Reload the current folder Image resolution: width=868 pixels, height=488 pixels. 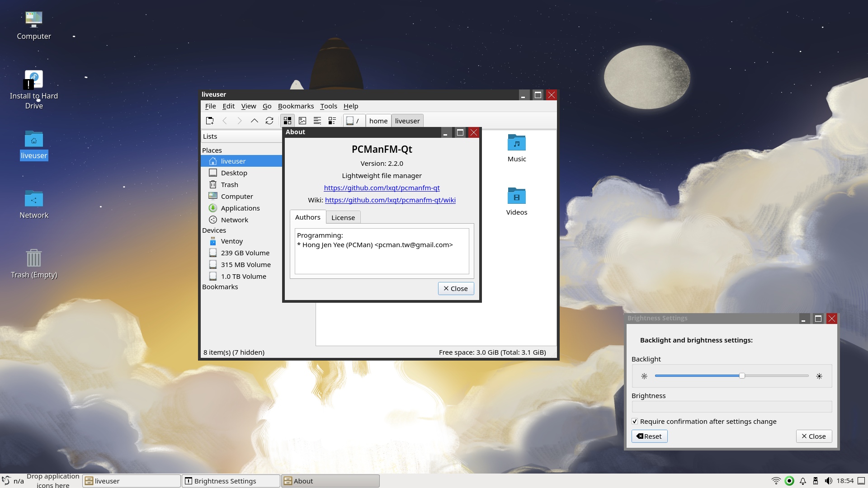269,121
